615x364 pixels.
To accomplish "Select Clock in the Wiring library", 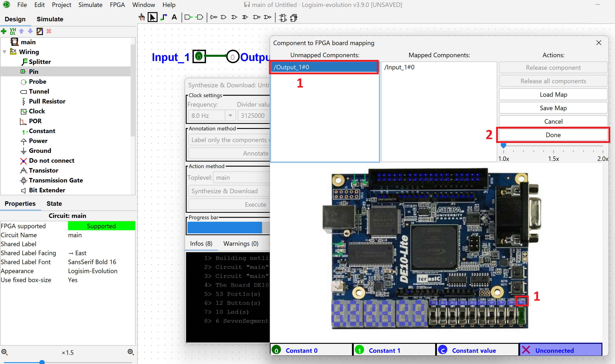I will [x=37, y=111].
